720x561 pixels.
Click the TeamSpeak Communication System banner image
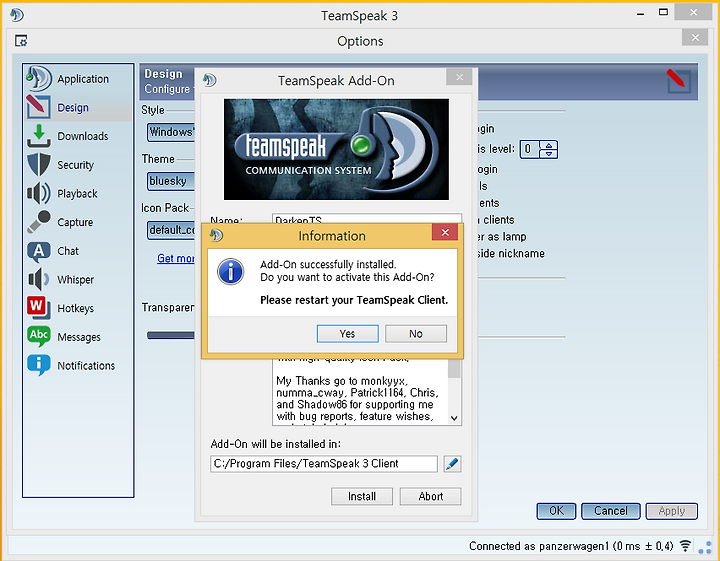click(x=336, y=149)
